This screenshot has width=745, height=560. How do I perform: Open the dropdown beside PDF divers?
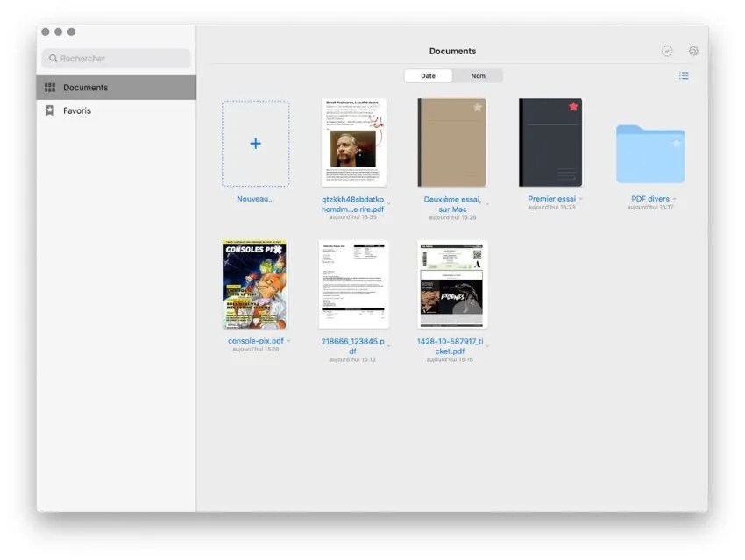coord(675,198)
